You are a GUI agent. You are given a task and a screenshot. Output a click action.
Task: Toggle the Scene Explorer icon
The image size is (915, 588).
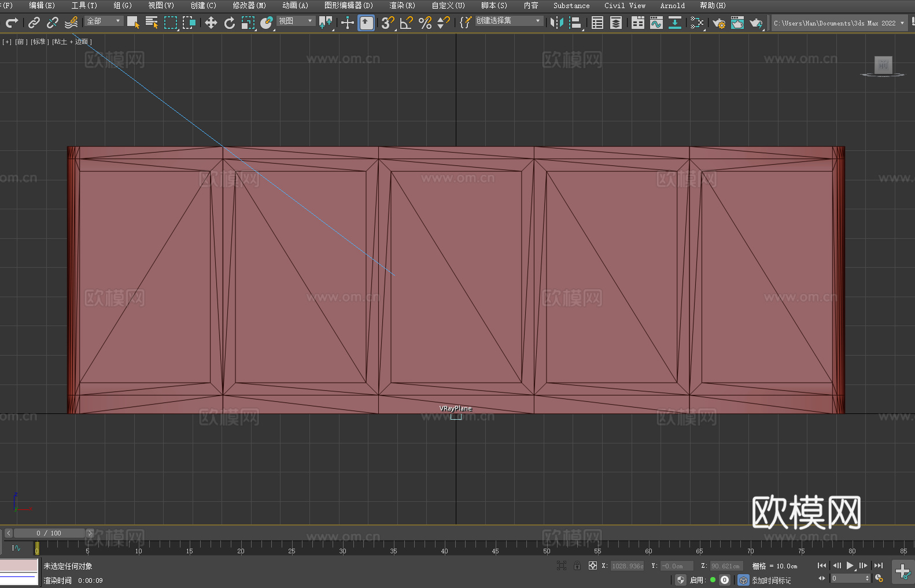click(x=597, y=23)
